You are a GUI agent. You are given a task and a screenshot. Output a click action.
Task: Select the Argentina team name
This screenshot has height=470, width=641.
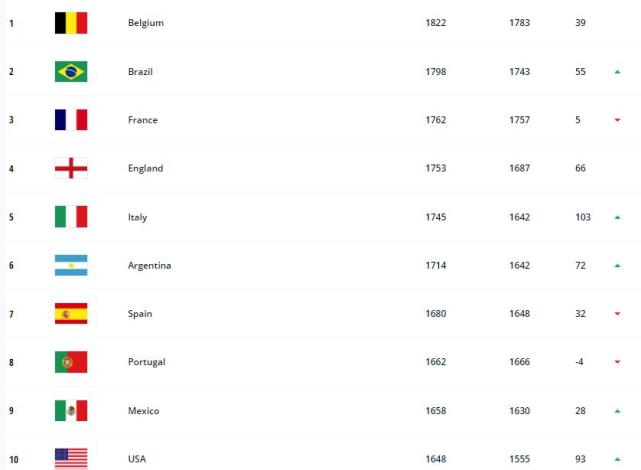click(x=150, y=265)
